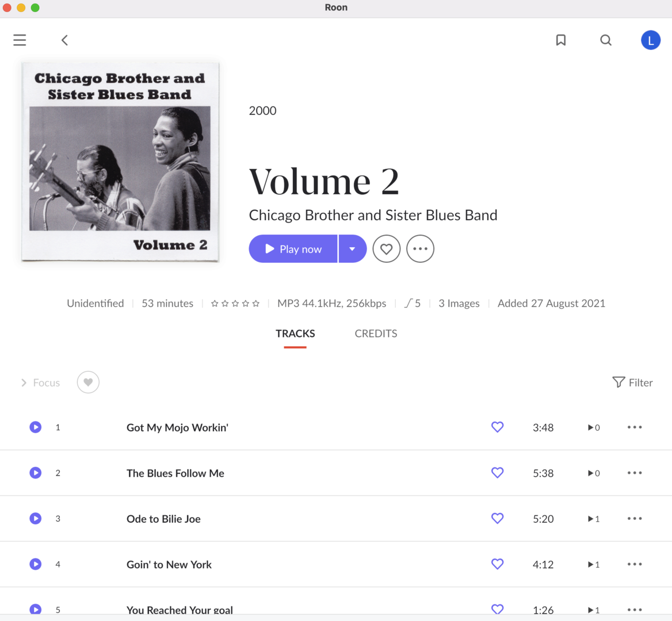
Task: Open the hamburger navigation menu
Action: [x=20, y=40]
